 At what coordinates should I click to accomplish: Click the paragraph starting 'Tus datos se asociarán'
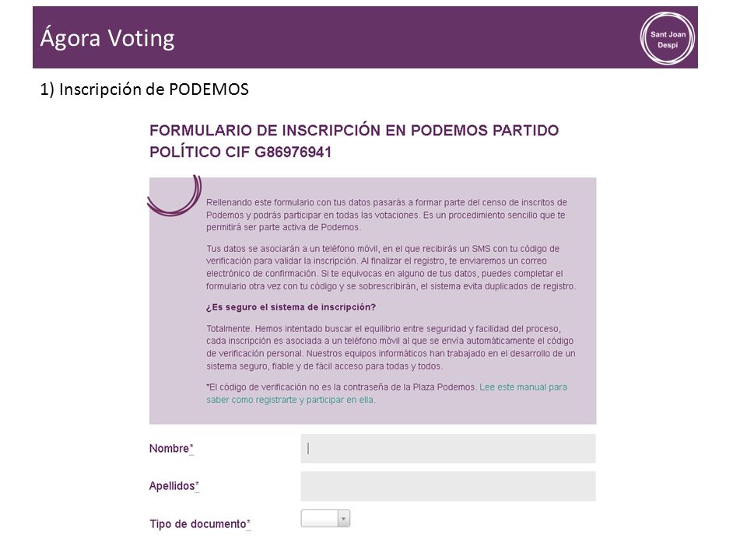391,267
